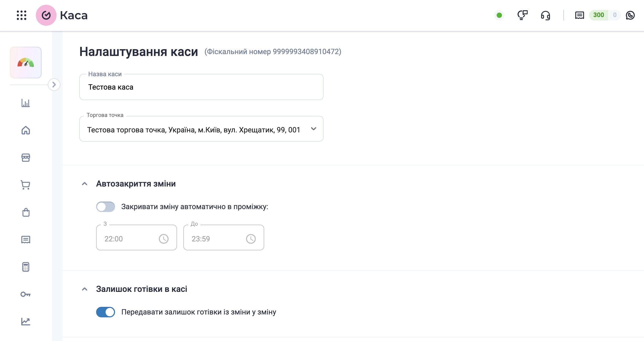Viewport: 644px width, 341px height.
Task: Open the storefront sidebar icon
Action: (x=25, y=158)
